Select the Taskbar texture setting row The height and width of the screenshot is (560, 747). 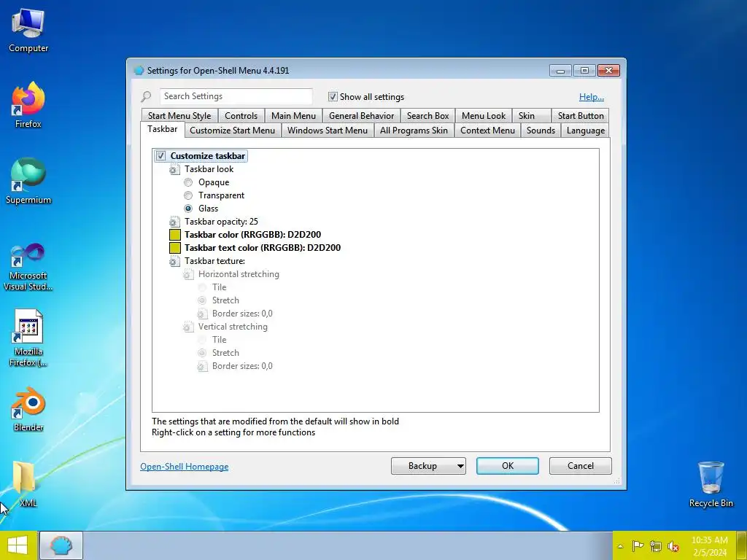point(215,261)
